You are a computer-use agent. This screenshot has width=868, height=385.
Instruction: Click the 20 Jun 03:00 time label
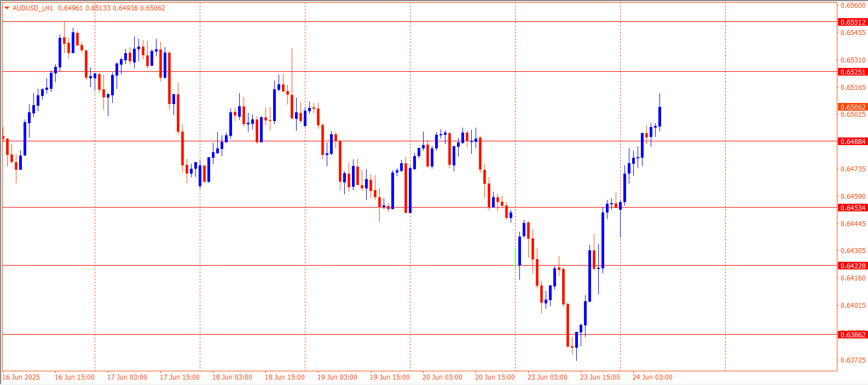(x=442, y=377)
